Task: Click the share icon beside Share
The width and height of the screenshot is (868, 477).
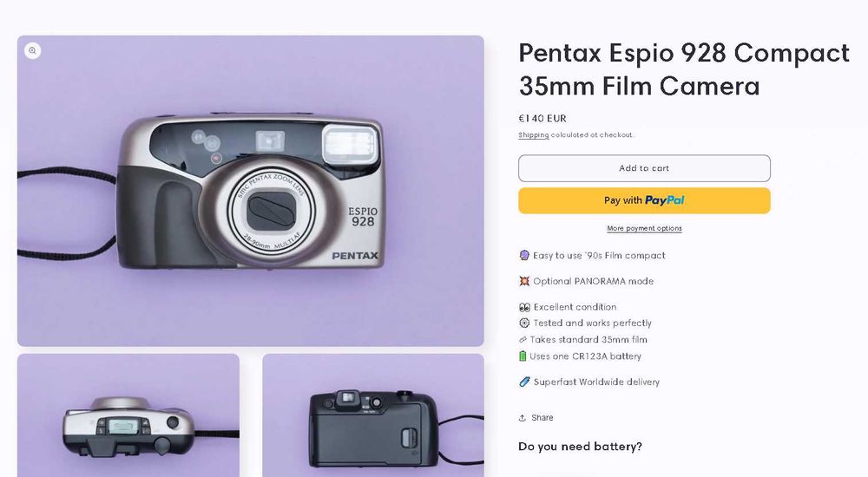Action: [x=523, y=418]
